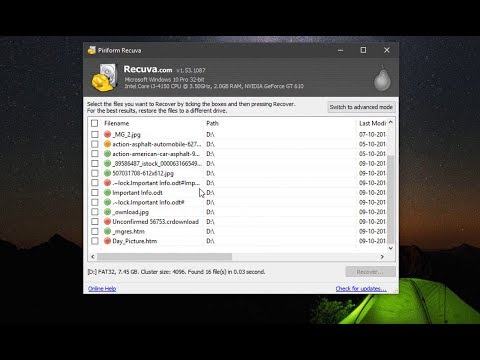Click the green status dot for action-american-car-asphalt
Viewport: 480px width, 360px height.
click(107, 154)
